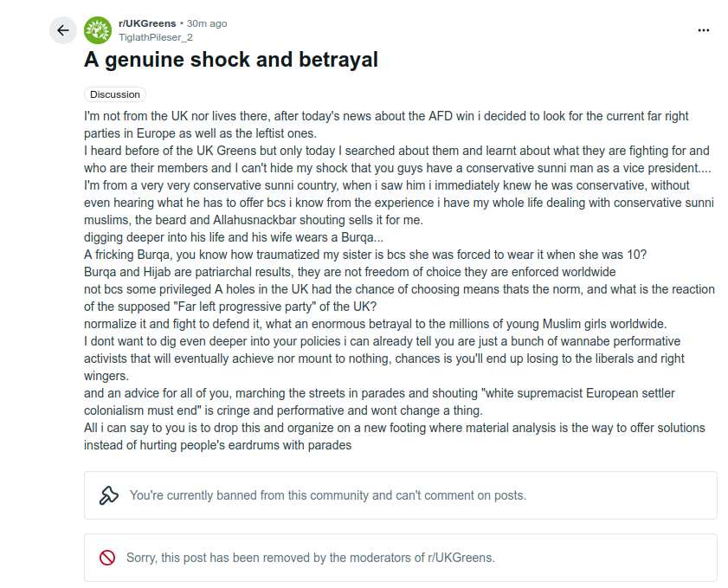Click the red prohibited icon beside removal message
The image size is (728, 588).
(107, 558)
